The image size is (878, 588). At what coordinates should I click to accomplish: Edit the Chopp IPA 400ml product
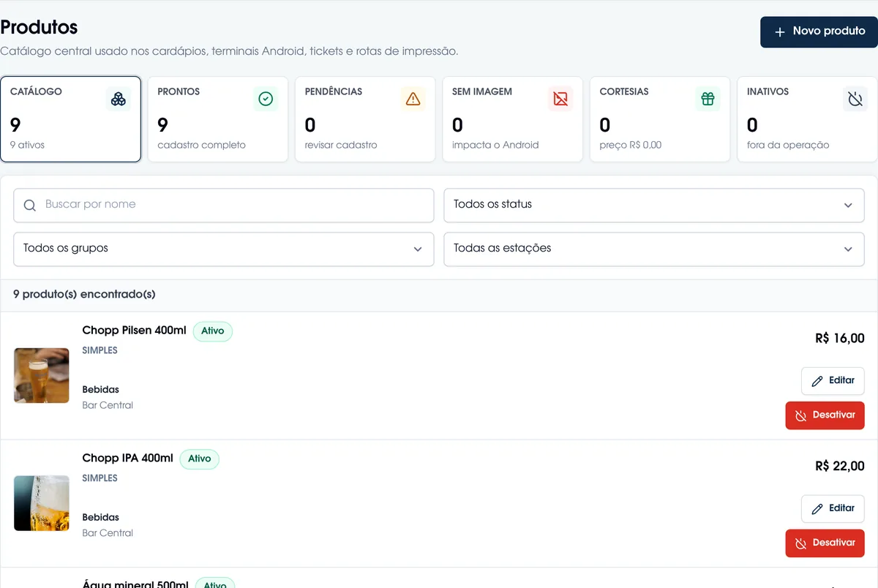(833, 509)
